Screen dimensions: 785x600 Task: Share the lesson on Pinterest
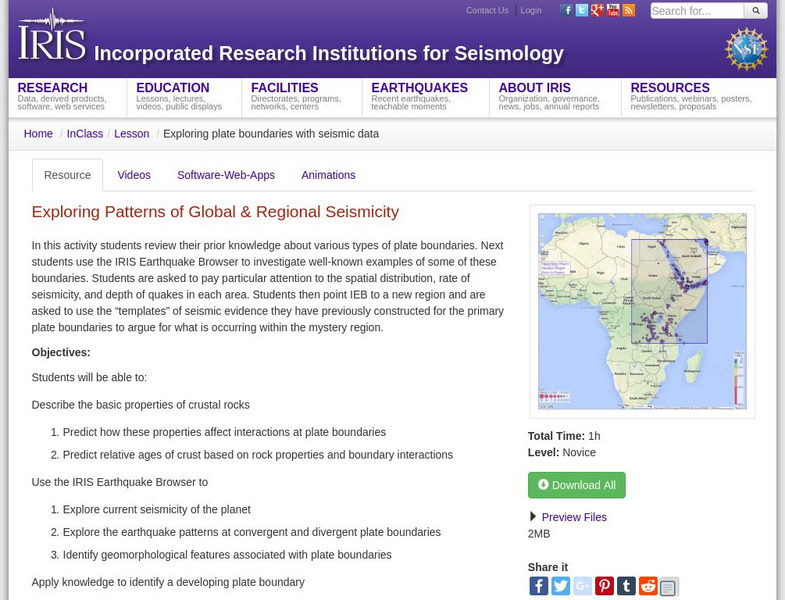pyautogui.click(x=604, y=586)
